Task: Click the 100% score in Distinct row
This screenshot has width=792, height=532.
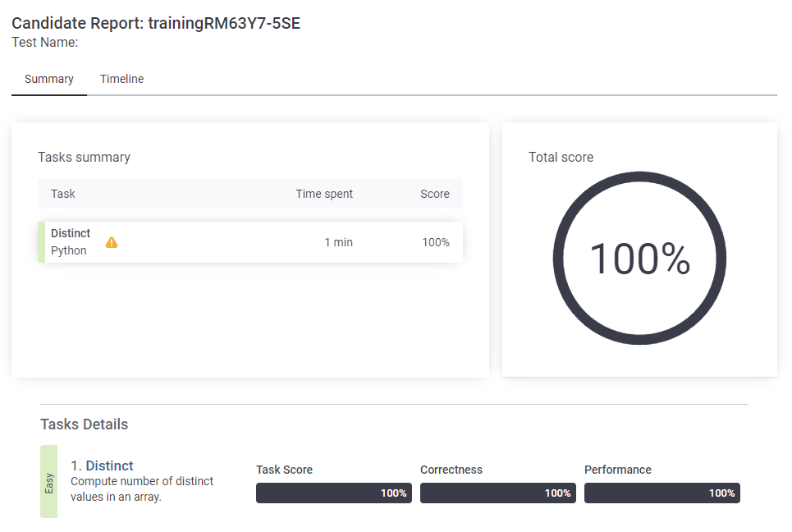Action: (x=436, y=242)
